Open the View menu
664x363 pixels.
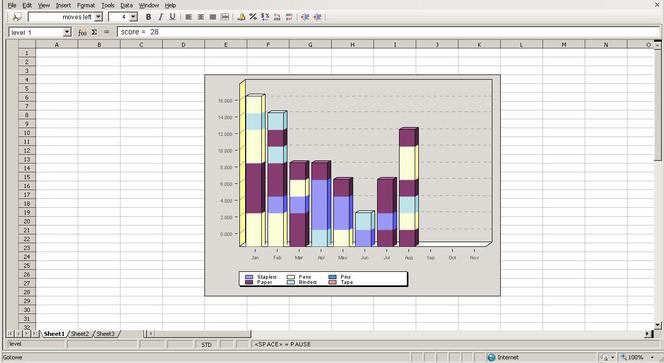pyautogui.click(x=44, y=5)
